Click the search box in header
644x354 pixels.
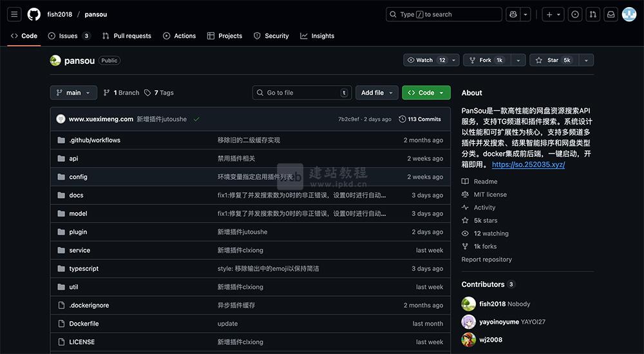(444, 14)
